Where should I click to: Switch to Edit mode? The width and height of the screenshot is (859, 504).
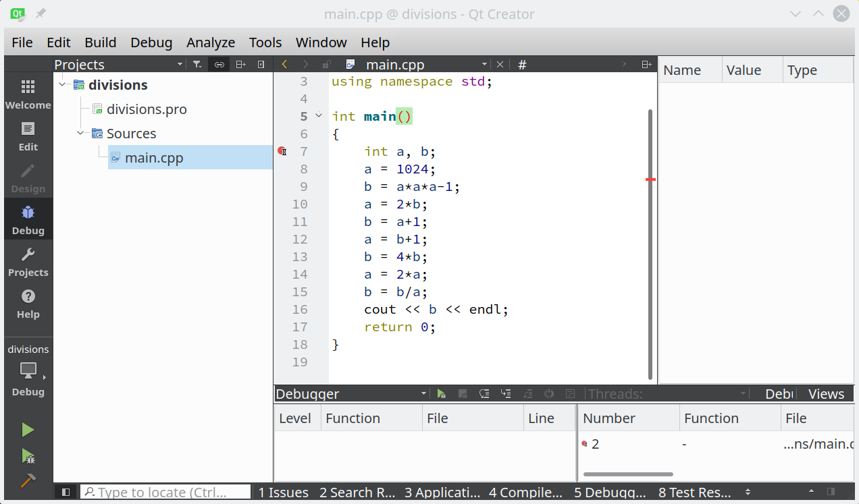click(x=28, y=136)
